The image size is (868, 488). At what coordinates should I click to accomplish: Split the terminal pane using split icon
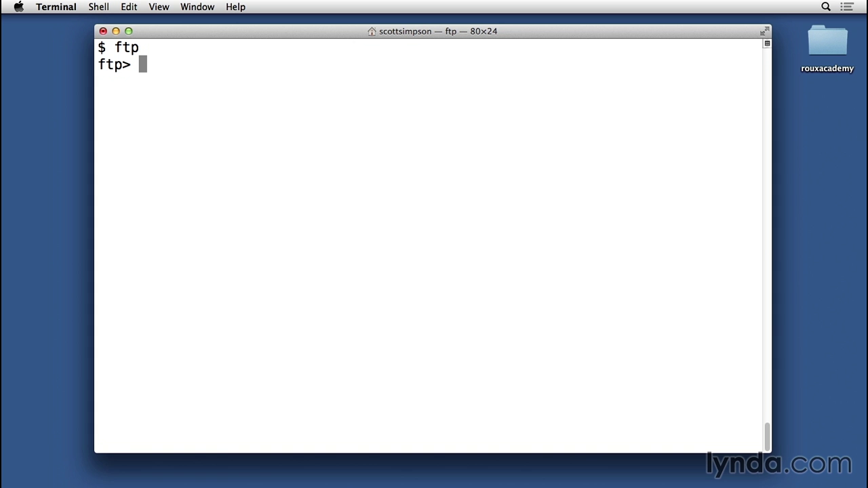pos(767,43)
